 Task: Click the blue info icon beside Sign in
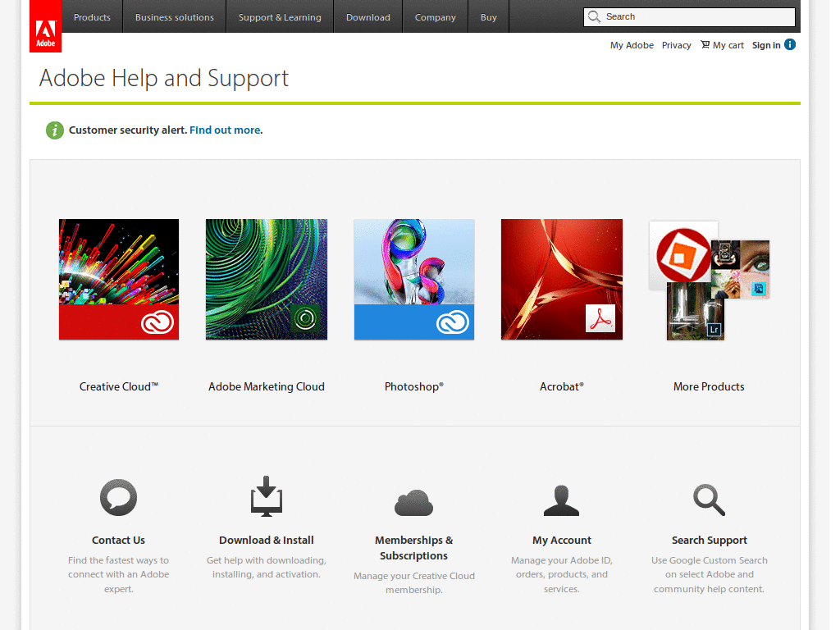point(790,44)
